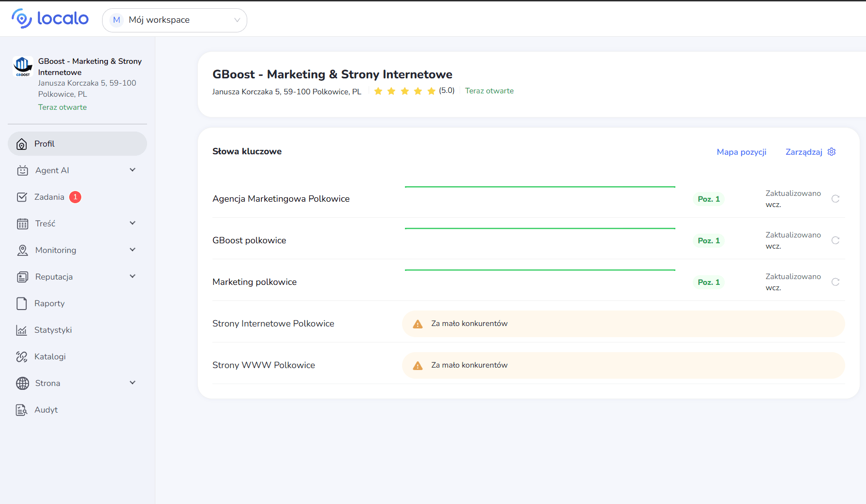Click the Katalogi link icon
The width and height of the screenshot is (866, 504).
coord(22,356)
